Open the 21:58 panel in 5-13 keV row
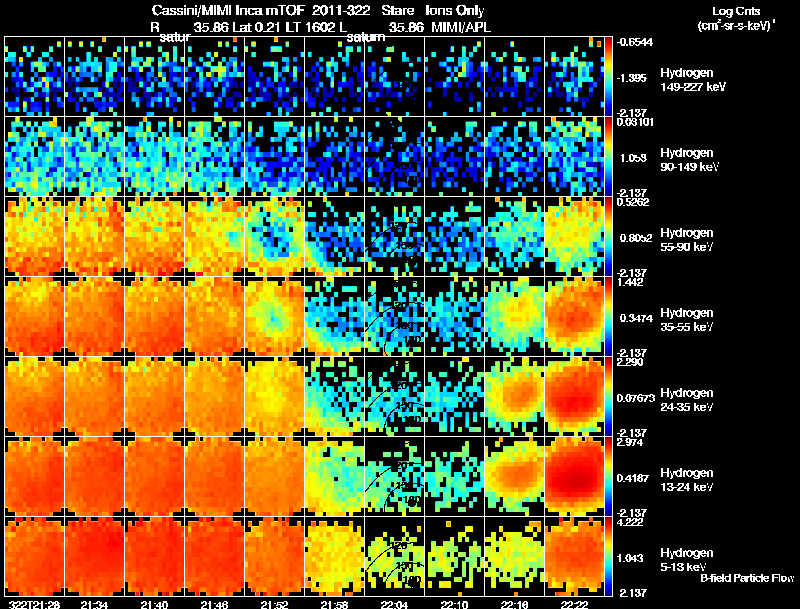 tap(334, 556)
